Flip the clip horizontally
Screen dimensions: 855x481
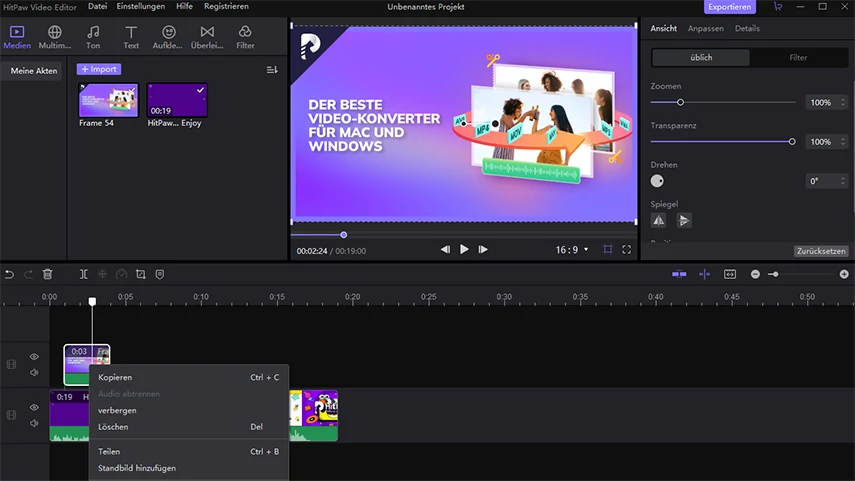click(659, 220)
